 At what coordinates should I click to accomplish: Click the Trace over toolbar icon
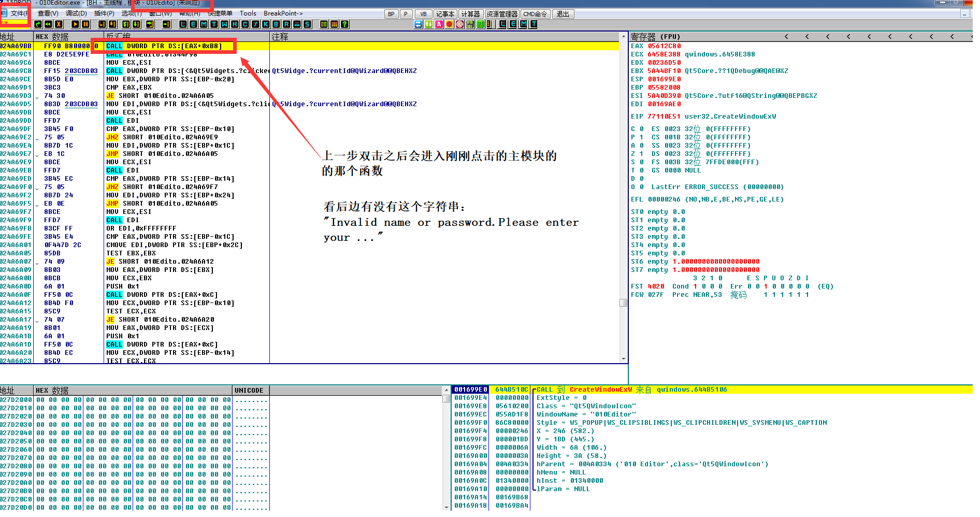click(x=136, y=24)
